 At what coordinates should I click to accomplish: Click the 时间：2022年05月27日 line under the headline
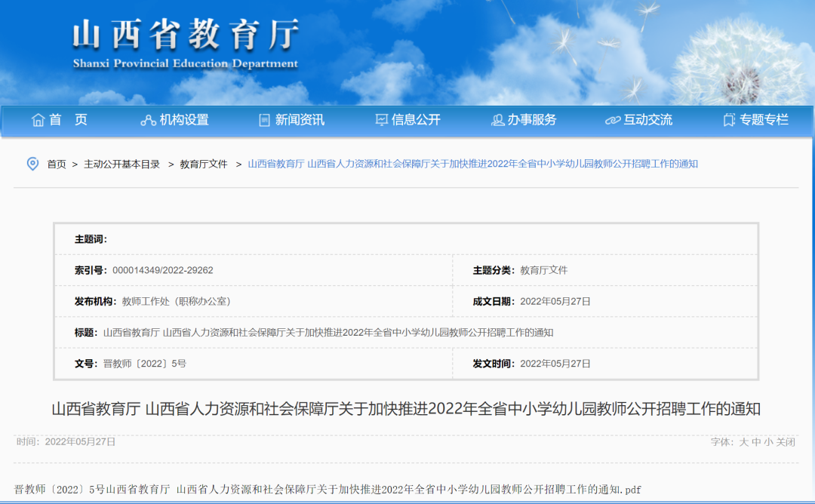(x=66, y=441)
